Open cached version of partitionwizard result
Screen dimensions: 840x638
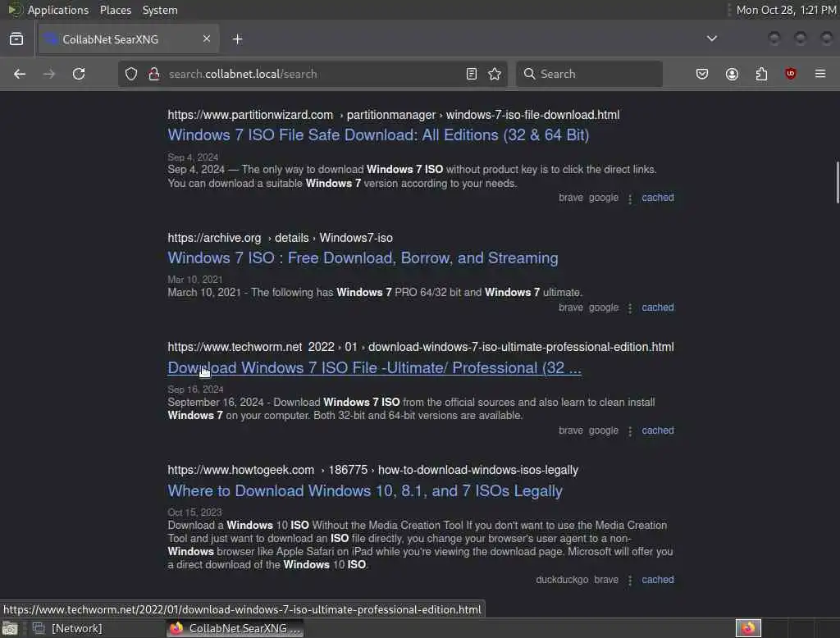tap(658, 198)
